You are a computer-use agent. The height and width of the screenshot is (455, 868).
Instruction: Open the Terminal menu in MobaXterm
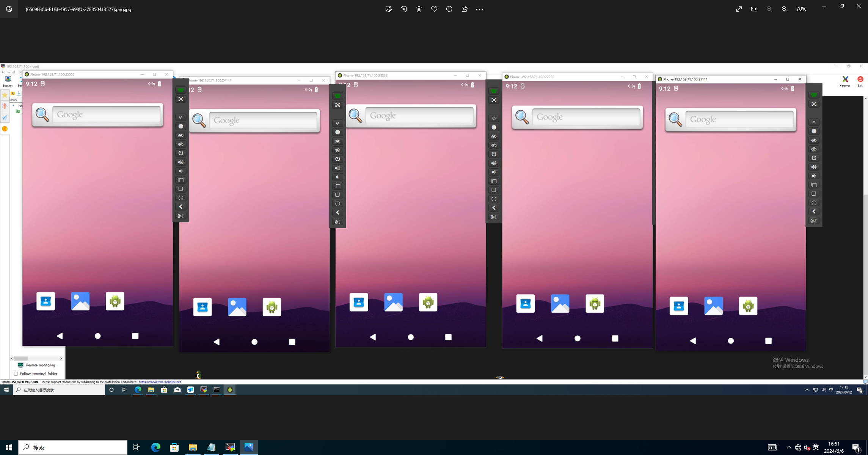pyautogui.click(x=8, y=72)
